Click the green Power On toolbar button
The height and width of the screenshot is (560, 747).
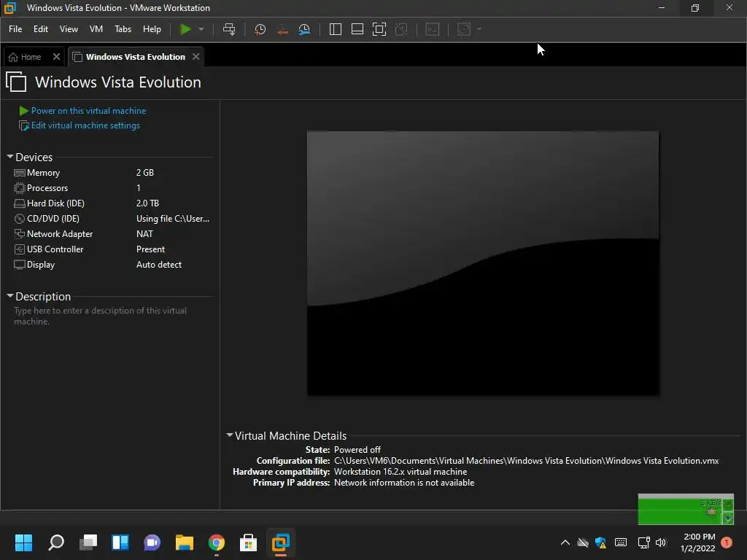pos(185,29)
